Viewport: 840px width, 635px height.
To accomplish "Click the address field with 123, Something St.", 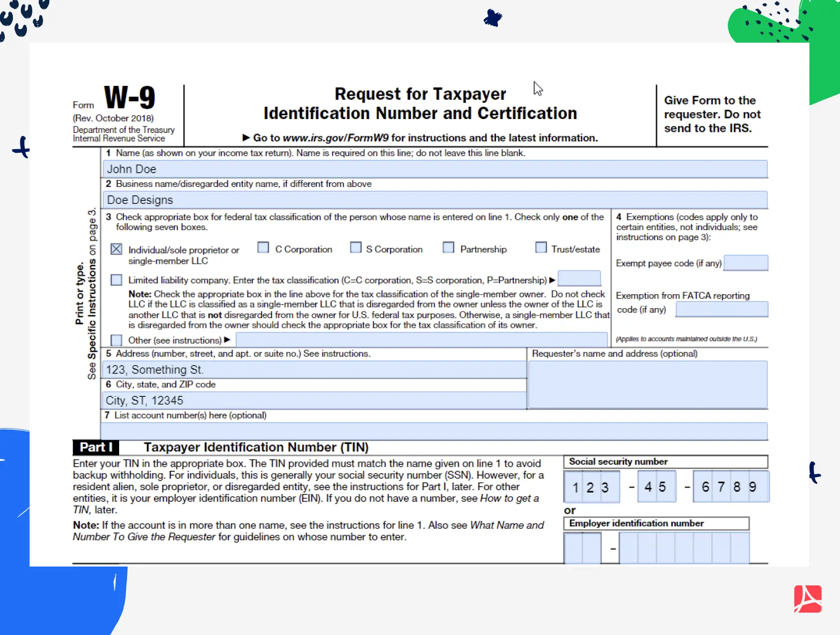I will tap(313, 369).
